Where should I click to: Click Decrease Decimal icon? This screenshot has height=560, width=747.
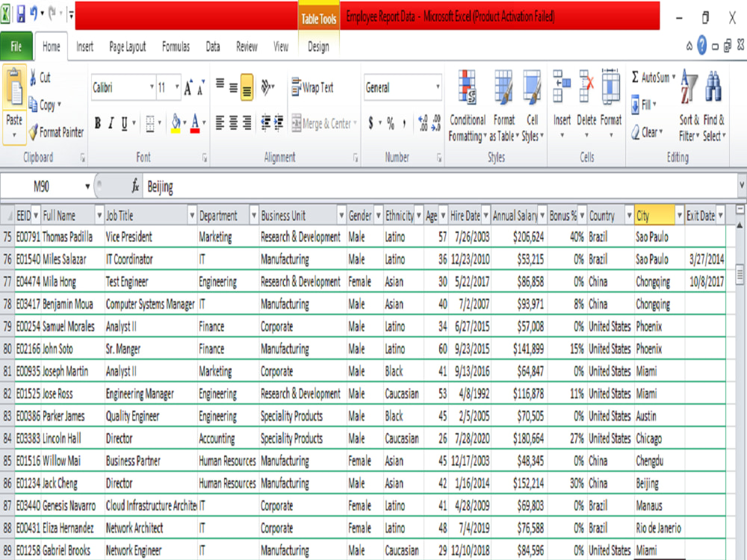436,123
